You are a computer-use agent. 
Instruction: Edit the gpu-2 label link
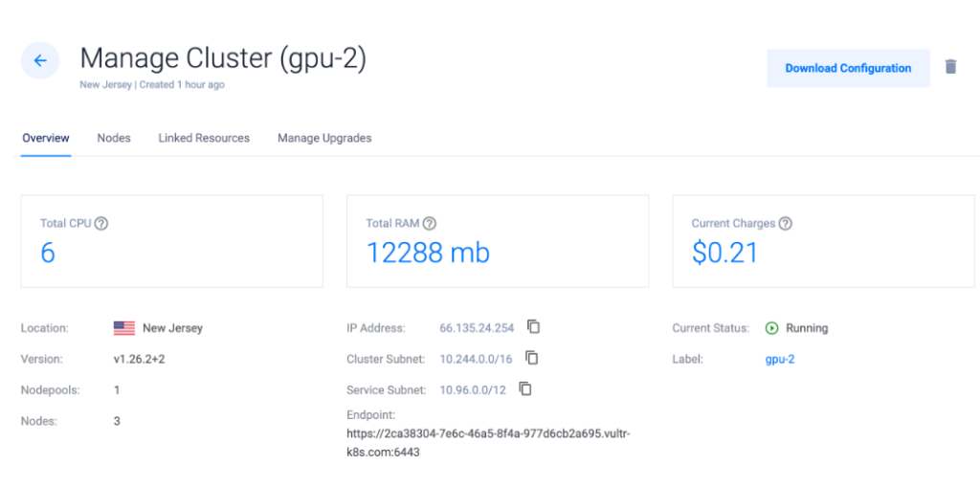point(779,360)
